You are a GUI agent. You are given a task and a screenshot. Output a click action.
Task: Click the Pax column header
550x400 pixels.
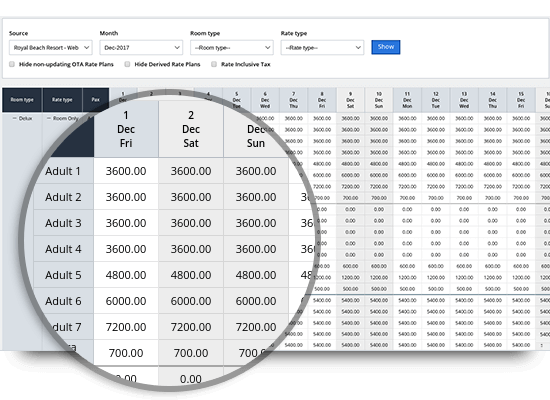tap(95, 100)
